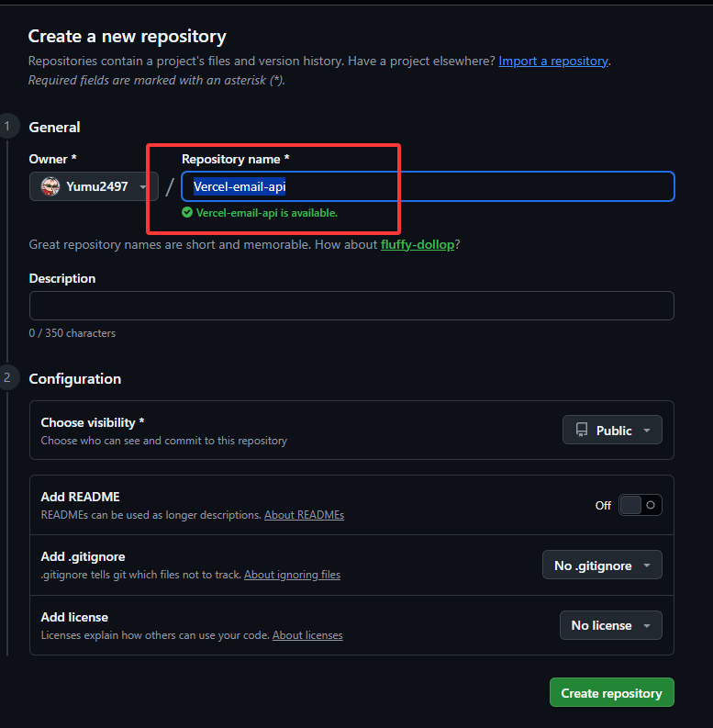Click the Description field label
The height and width of the screenshot is (728, 713).
(x=62, y=278)
